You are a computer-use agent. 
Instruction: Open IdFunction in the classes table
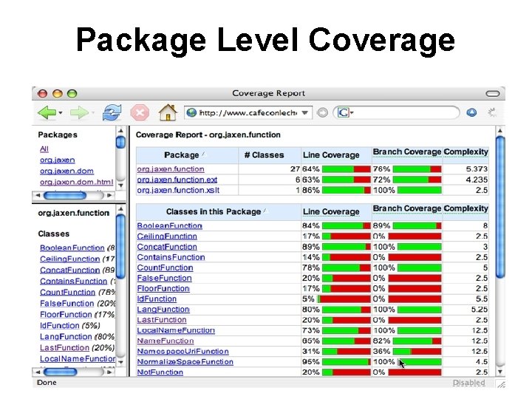pos(157,299)
